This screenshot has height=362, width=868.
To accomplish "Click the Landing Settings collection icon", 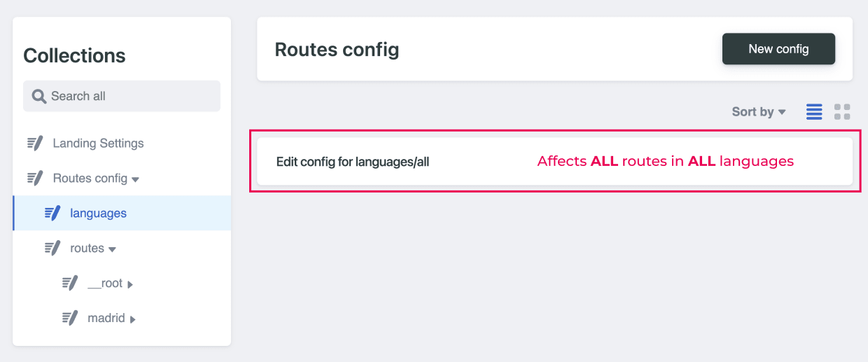I will coord(35,144).
